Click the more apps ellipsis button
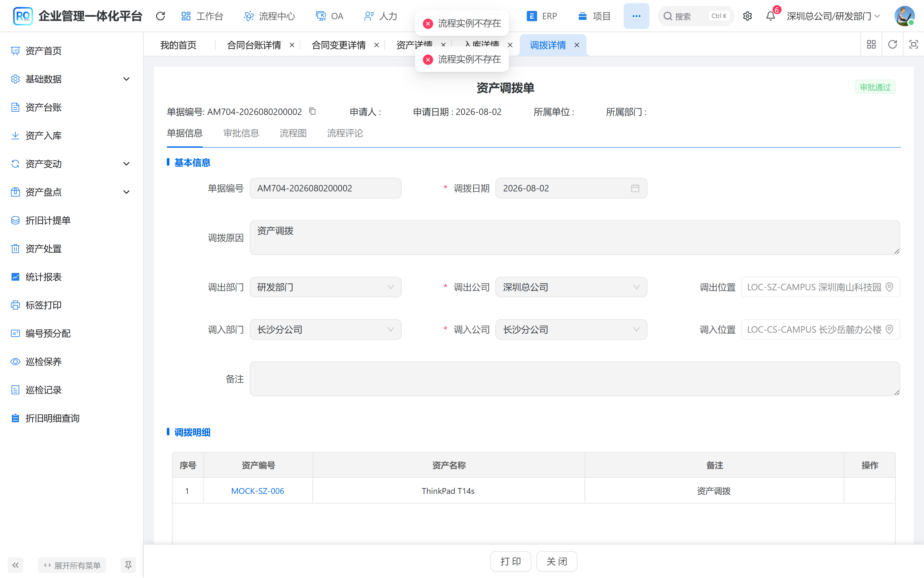The height and width of the screenshot is (578, 924). [636, 16]
